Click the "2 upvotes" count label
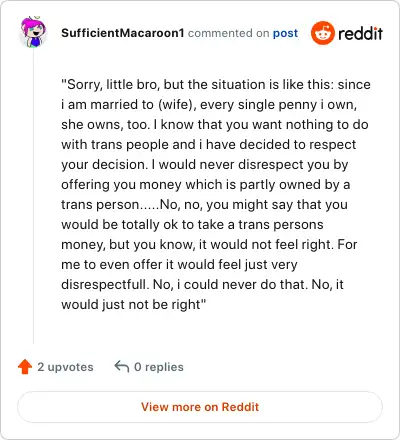The image size is (400, 440). tap(65, 367)
